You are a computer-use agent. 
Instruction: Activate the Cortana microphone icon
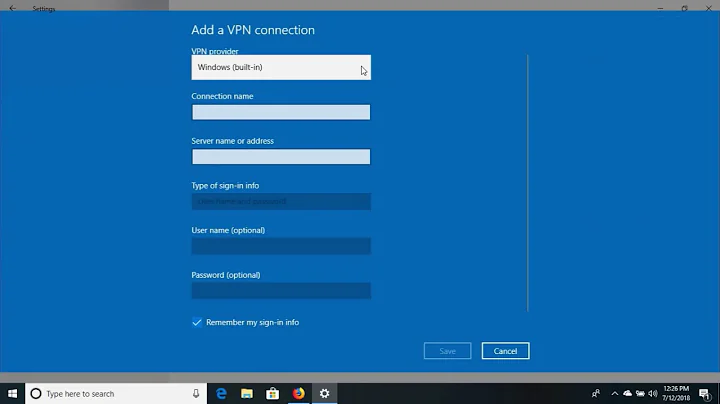196,393
